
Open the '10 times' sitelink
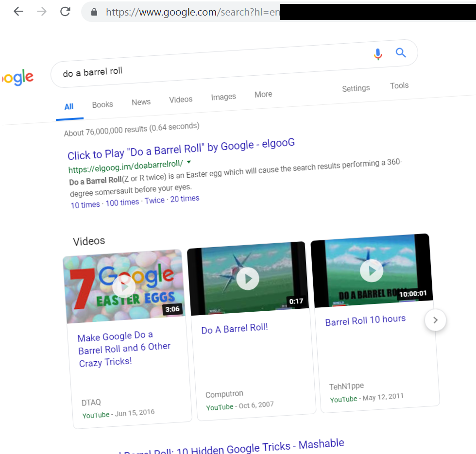(85, 205)
